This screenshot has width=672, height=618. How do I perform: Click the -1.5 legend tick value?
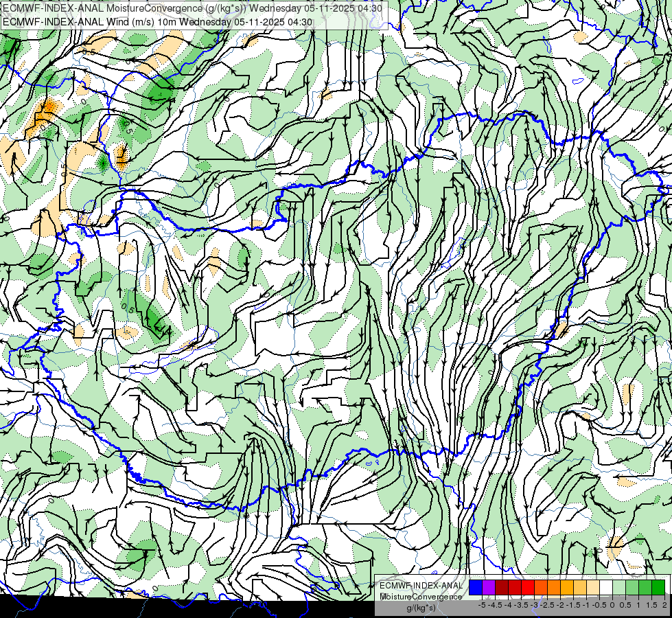coord(574,605)
